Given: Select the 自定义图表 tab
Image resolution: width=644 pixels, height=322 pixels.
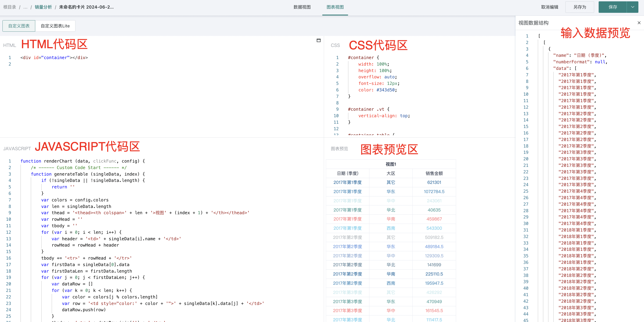Looking at the screenshot, I should coord(19,26).
